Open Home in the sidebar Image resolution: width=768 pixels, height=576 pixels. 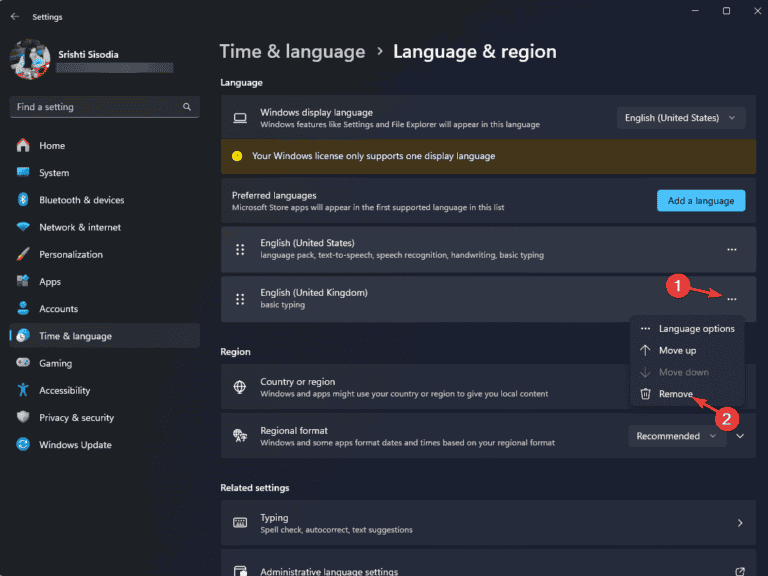point(104,145)
